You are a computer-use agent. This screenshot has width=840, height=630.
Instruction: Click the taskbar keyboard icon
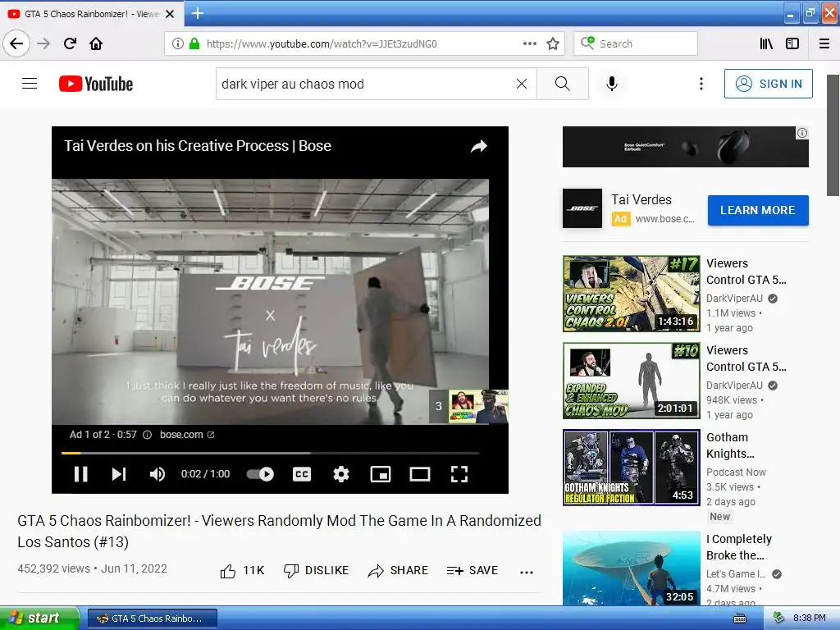click(740, 619)
